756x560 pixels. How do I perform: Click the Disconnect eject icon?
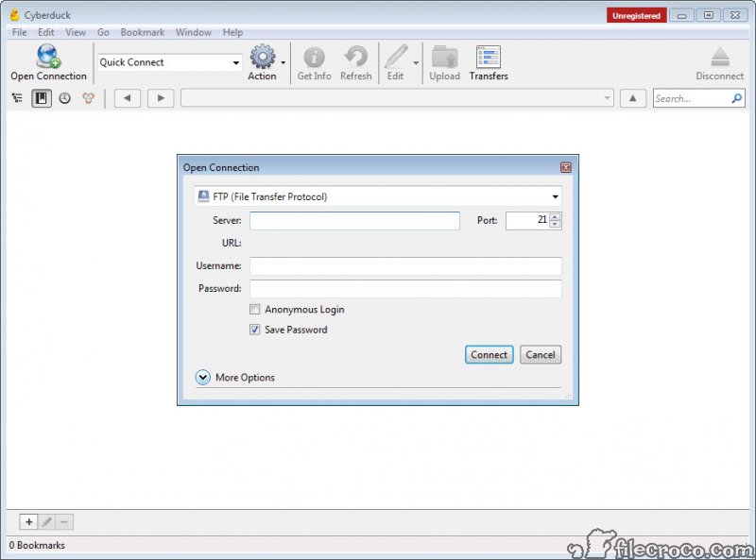(720, 57)
